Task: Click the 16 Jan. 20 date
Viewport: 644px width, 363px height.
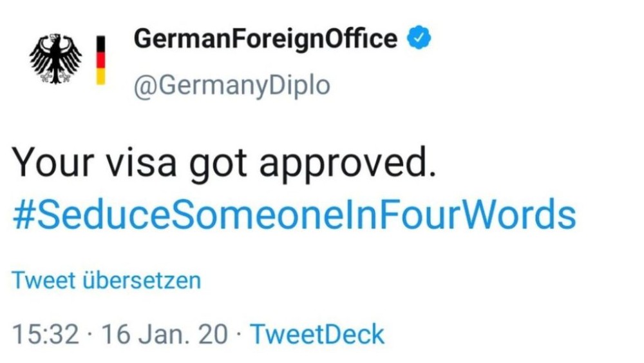Action: (x=164, y=334)
